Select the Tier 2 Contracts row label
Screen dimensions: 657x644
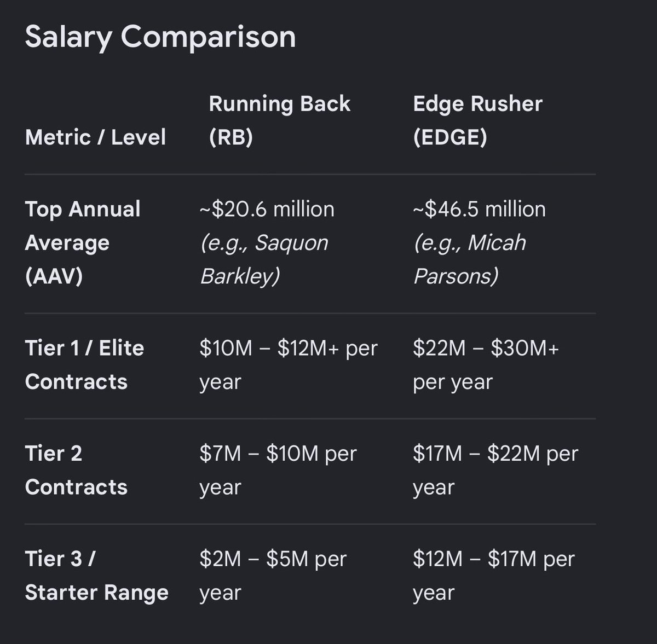(76, 470)
